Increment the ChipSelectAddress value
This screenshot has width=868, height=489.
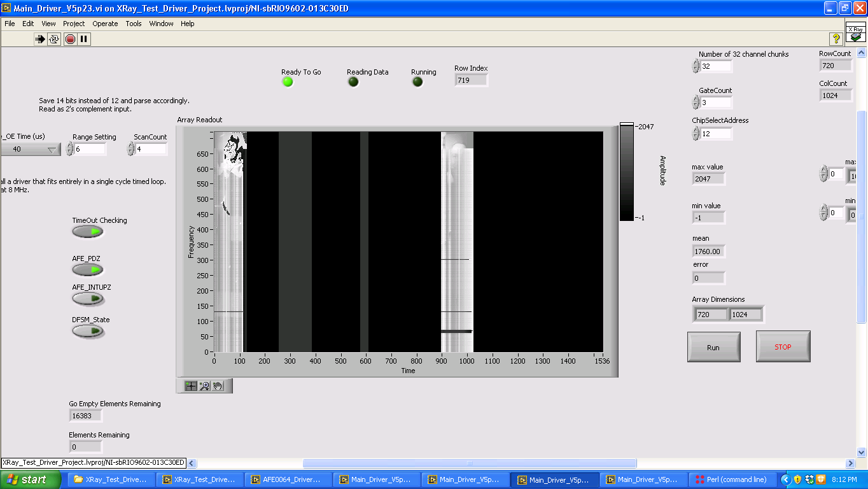696,130
